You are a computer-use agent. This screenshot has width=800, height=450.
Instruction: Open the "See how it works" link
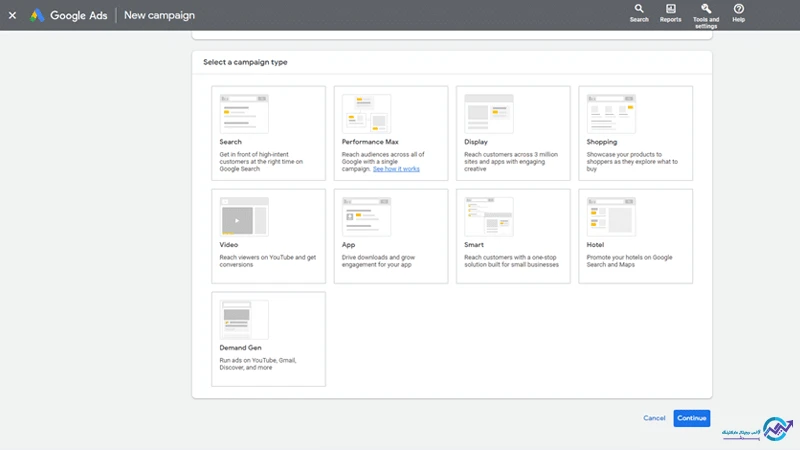tap(396, 170)
